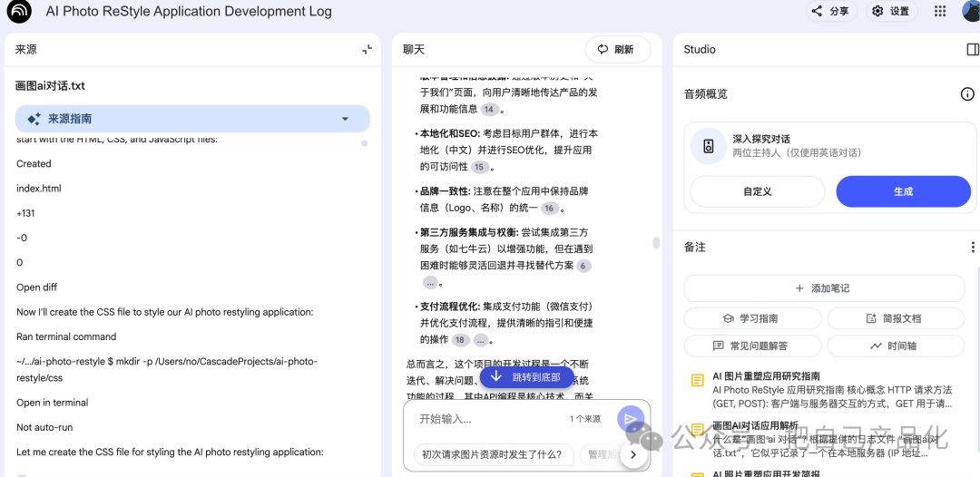This screenshot has width=980, height=477.
Task: Collapse the source panel with shrink icon
Action: click(367, 49)
